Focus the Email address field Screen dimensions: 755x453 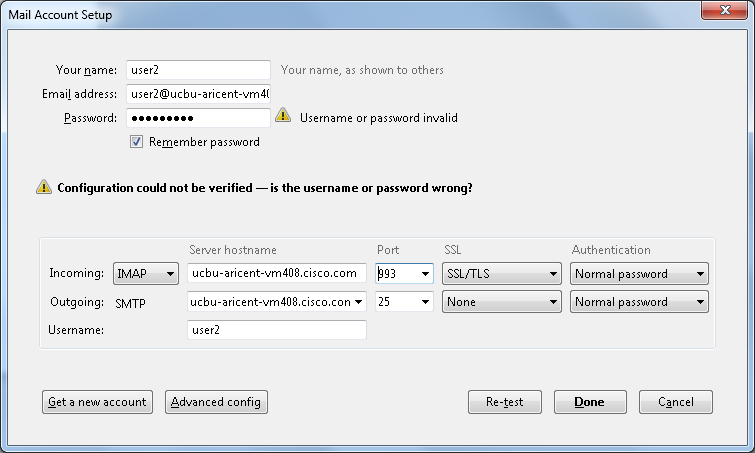tap(198, 94)
